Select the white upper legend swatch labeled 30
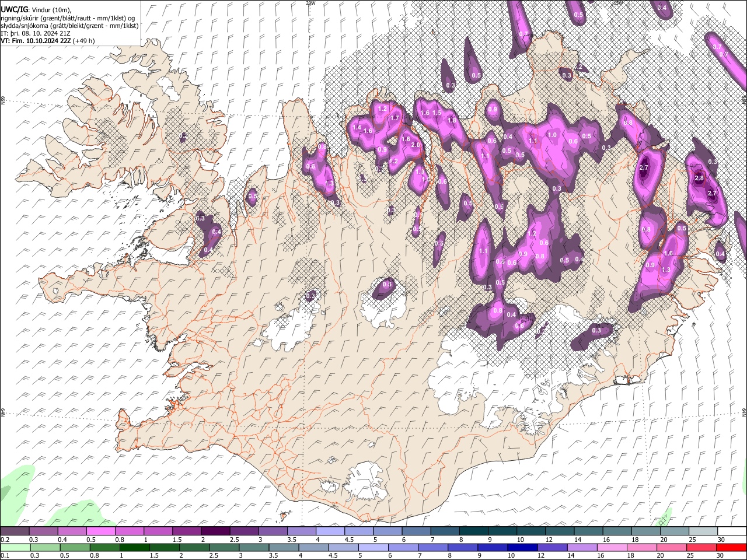Viewport: 747px width, 560px height. (x=732, y=531)
